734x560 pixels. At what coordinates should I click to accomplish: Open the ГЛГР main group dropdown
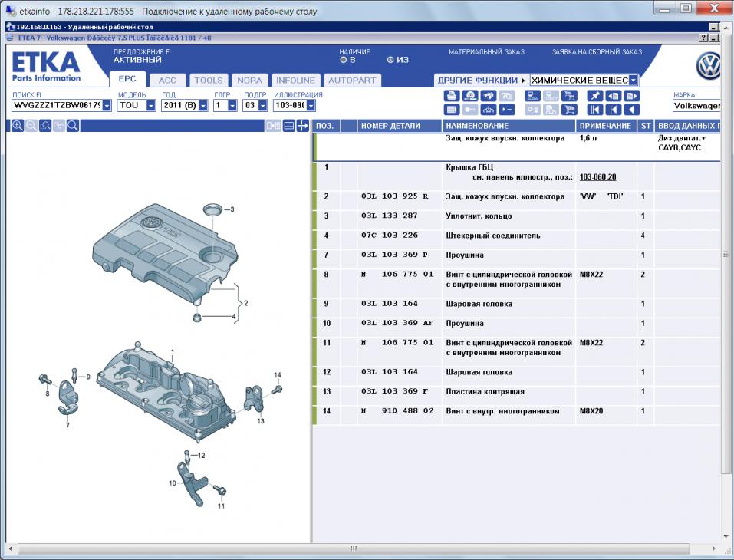pos(232,105)
